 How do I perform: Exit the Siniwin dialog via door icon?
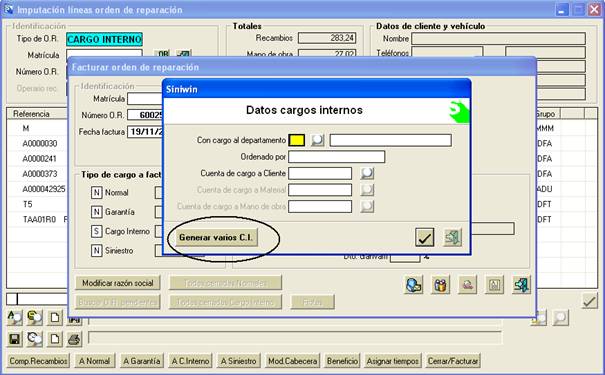452,237
